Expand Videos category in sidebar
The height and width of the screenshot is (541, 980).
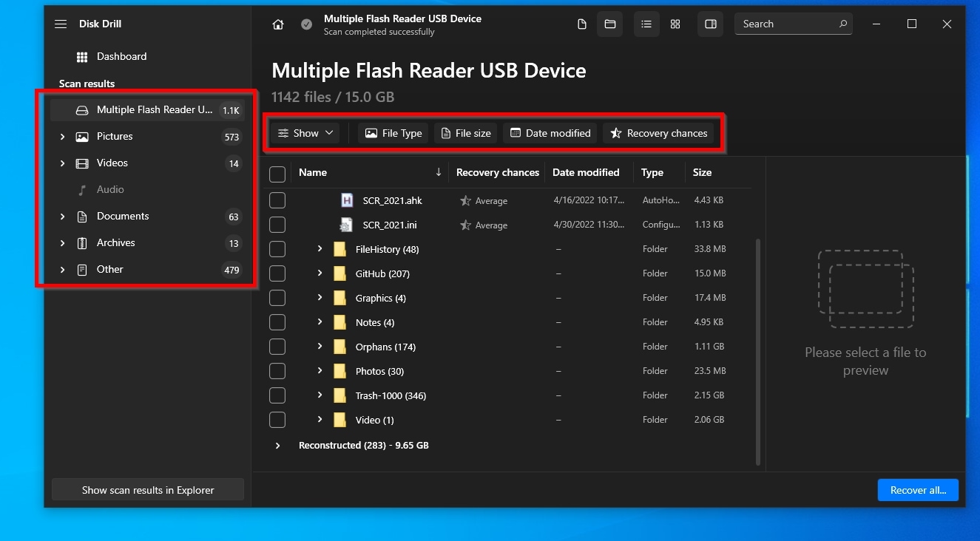point(62,163)
